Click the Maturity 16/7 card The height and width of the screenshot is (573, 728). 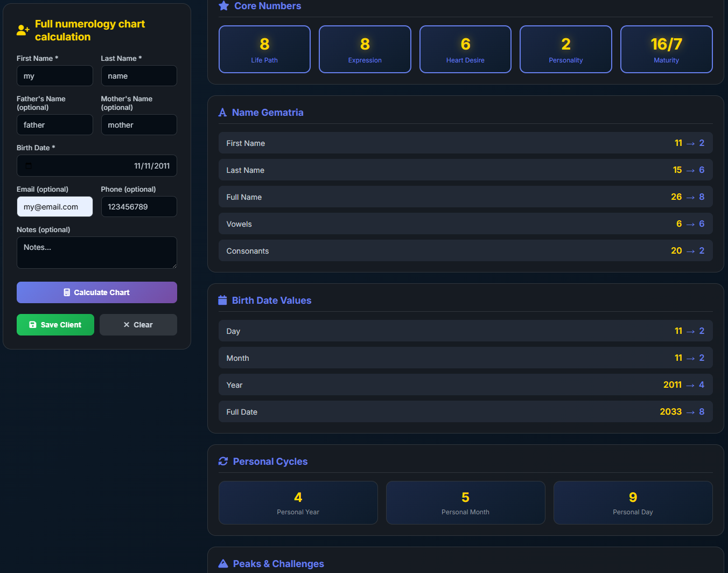(x=666, y=50)
